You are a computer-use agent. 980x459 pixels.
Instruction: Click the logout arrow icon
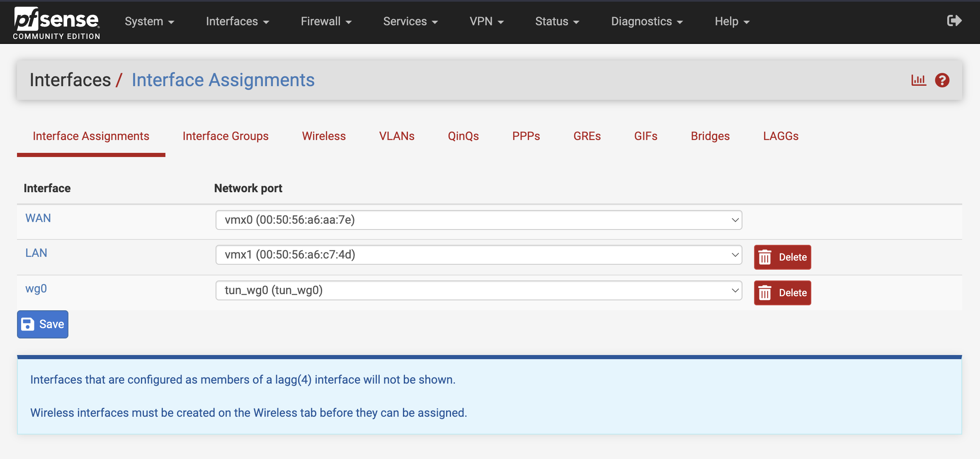954,21
